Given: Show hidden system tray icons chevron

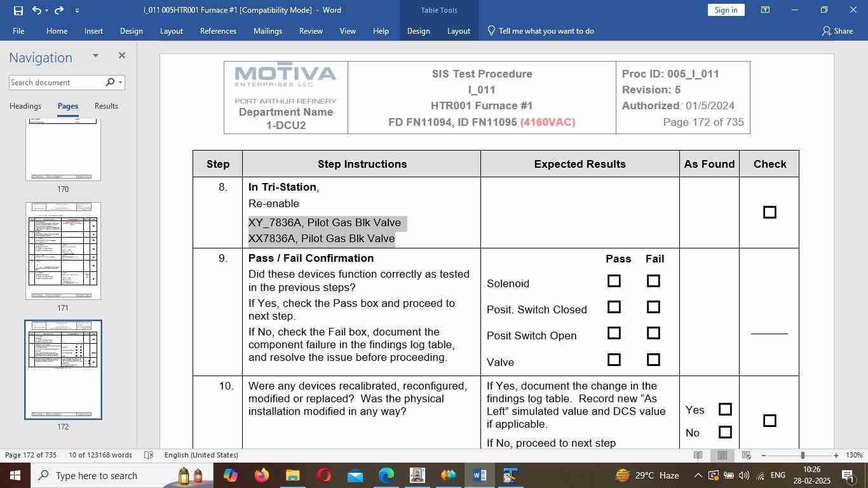Looking at the screenshot, I should [698, 475].
